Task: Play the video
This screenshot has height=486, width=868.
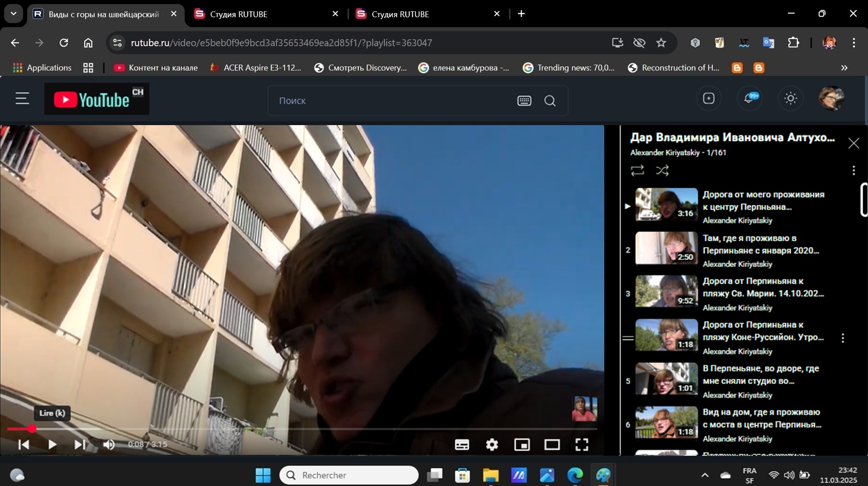Action: tap(52, 444)
